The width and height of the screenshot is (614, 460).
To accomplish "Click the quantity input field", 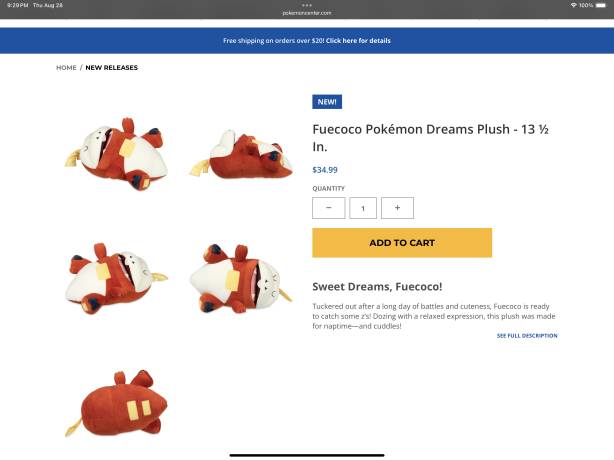I will pos(363,208).
